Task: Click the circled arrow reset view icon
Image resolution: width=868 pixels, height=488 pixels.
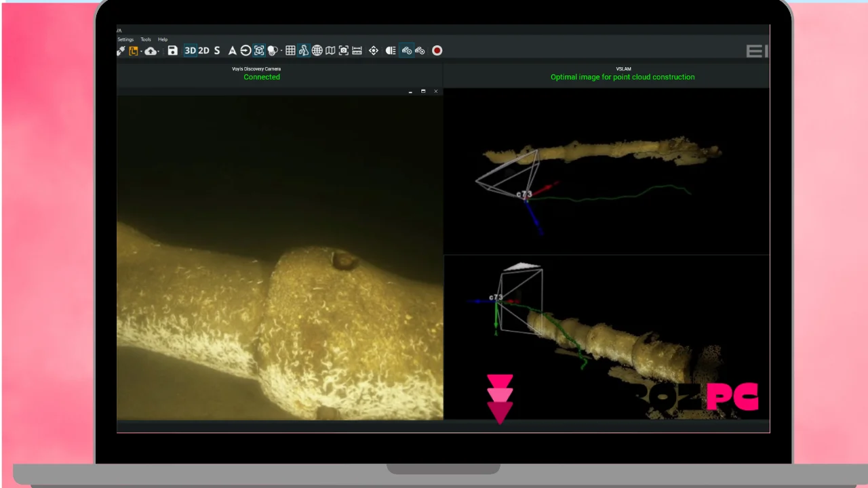Action: click(245, 51)
